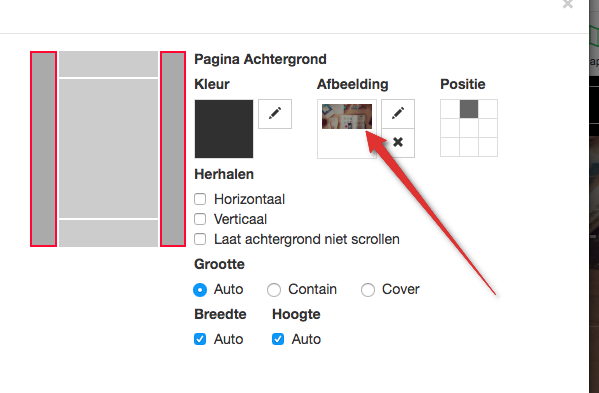Check Laat achtergrond niet scrollen
The image size is (599, 393).
200,239
